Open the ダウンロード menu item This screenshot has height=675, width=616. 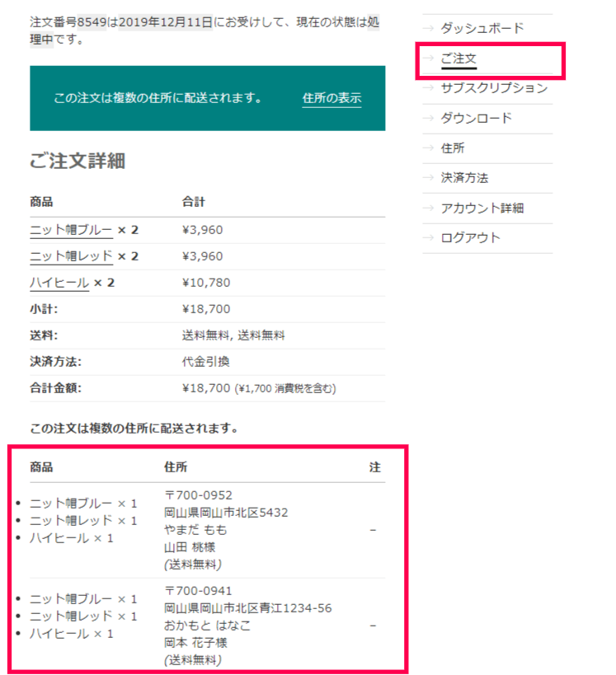pos(477,118)
